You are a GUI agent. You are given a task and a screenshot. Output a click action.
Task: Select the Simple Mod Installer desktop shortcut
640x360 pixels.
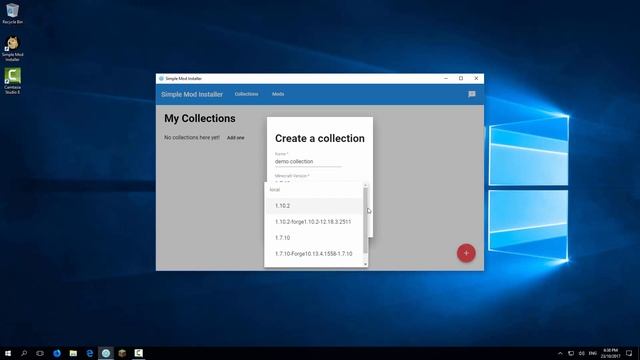[12, 48]
